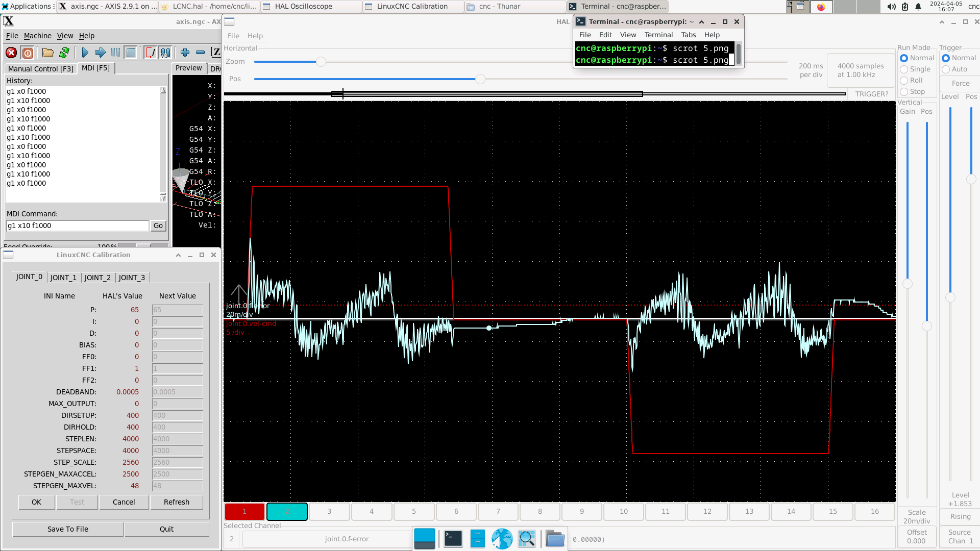Switch to the JOINT_1 calibration tab
Screen dimensions: 980x551
click(63, 278)
